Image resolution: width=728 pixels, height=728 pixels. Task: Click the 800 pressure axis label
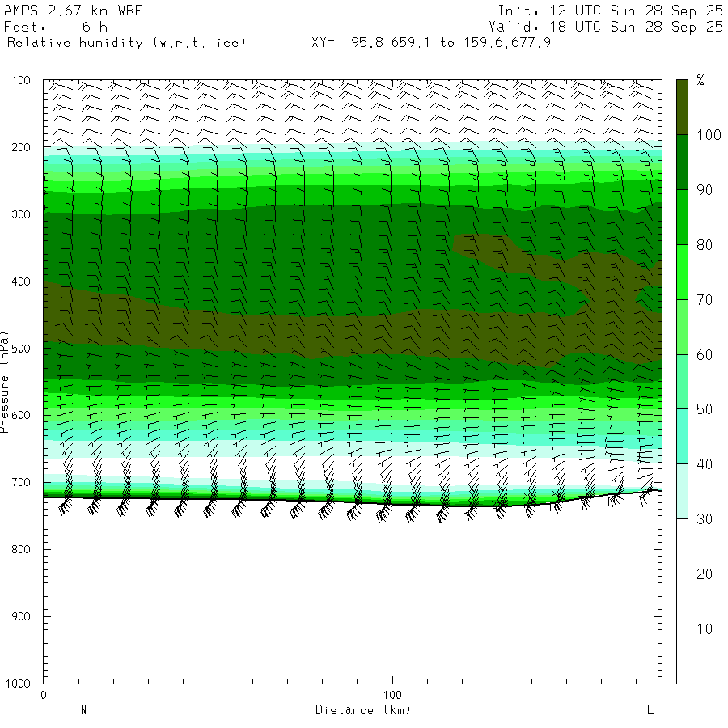pos(21,549)
